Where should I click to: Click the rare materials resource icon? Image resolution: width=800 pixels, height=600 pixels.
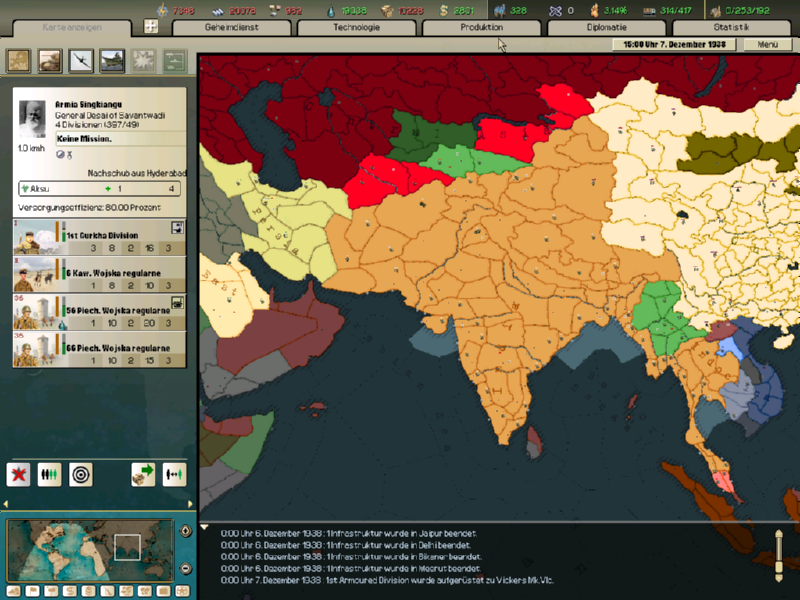(274, 10)
